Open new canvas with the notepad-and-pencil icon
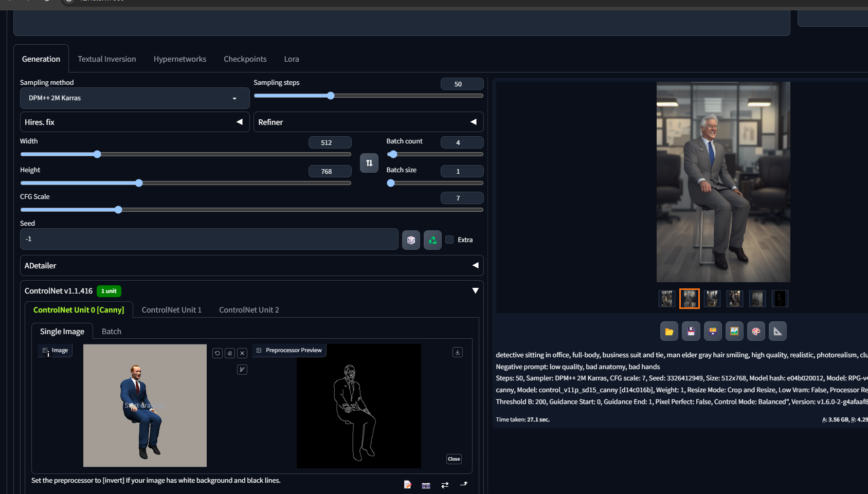 408,485
